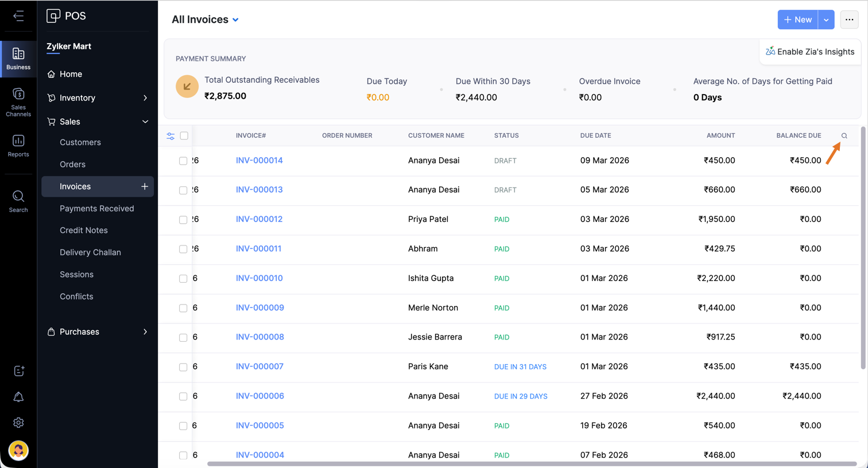Open the notifications bell icon

[x=18, y=397]
